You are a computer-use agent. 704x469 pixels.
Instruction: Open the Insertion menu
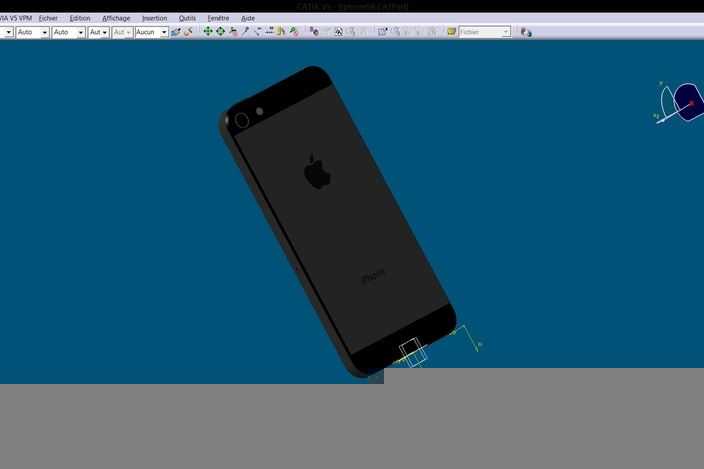[x=154, y=18]
